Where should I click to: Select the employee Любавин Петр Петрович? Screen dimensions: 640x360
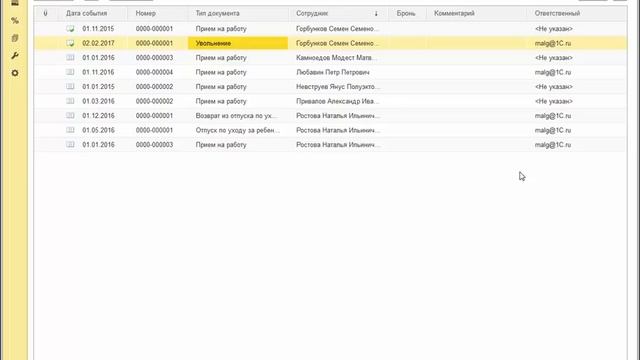(x=333, y=72)
